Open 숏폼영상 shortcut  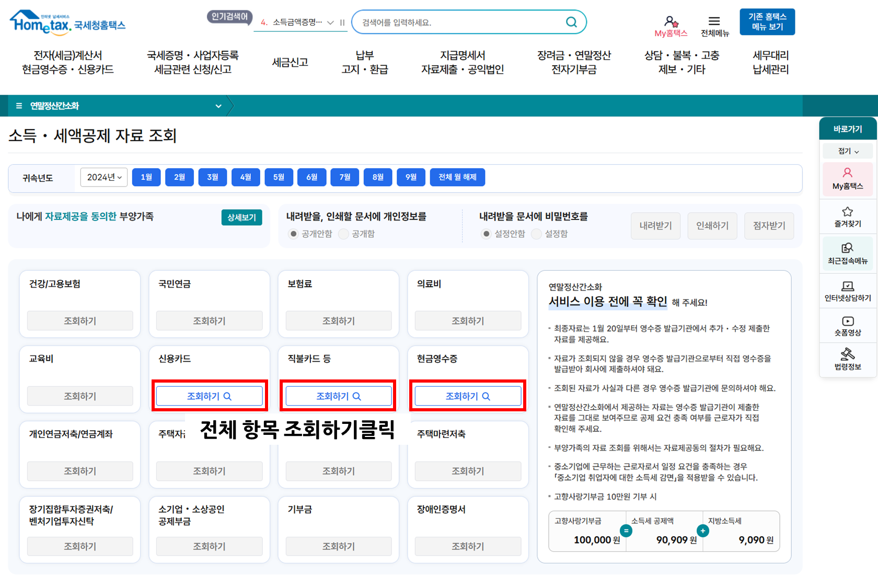coord(848,326)
